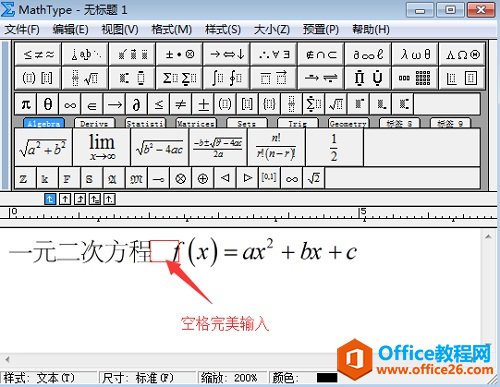Insert curly braces template from small bar
This screenshot has height=387, width=500.
pos(269,105)
